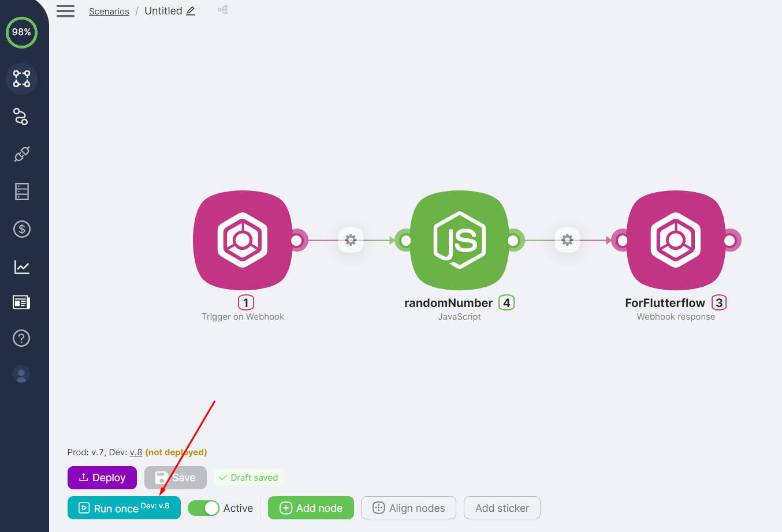Screen dimensions: 782x532
Task: Open the analytics chart icon in sidebar
Action: tap(21, 267)
